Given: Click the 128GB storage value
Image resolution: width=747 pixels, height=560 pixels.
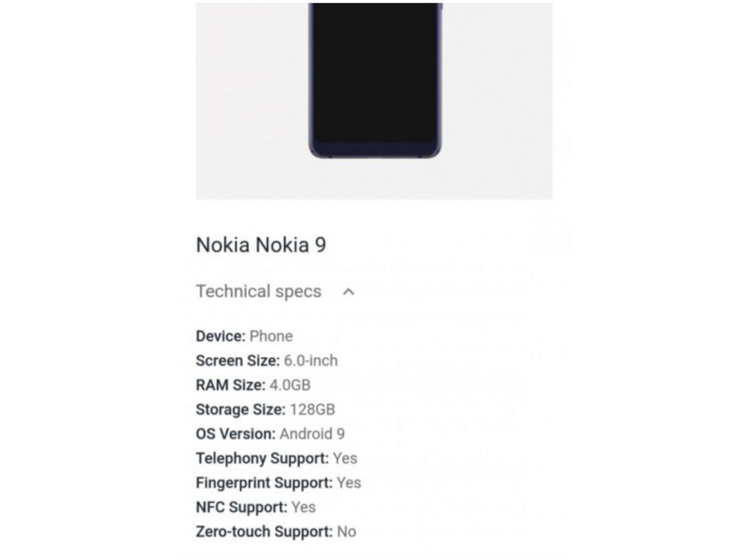Looking at the screenshot, I should tap(312, 410).
